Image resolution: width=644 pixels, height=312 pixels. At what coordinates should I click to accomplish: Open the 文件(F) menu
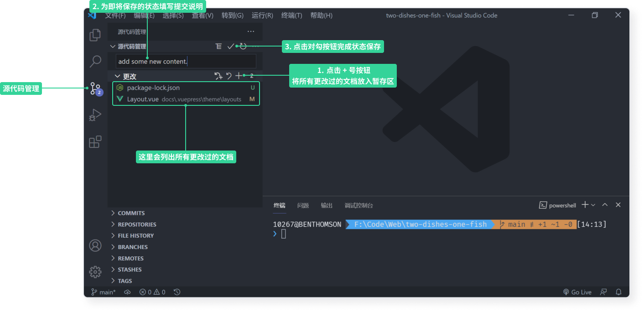pos(115,15)
